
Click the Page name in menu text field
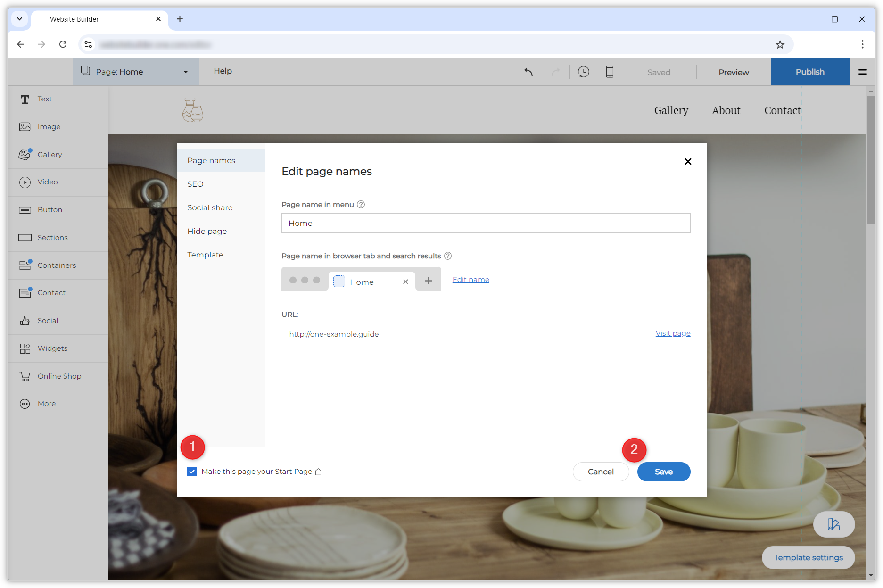[486, 223]
